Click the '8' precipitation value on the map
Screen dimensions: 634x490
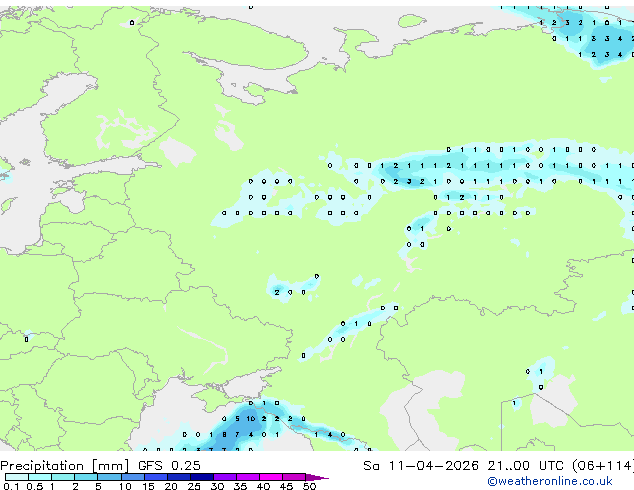click(224, 435)
